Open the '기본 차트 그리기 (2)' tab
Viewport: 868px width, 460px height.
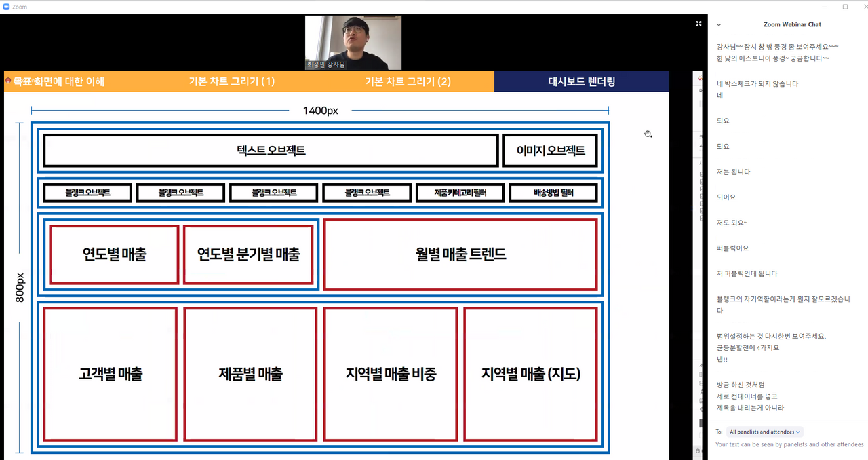(x=407, y=82)
